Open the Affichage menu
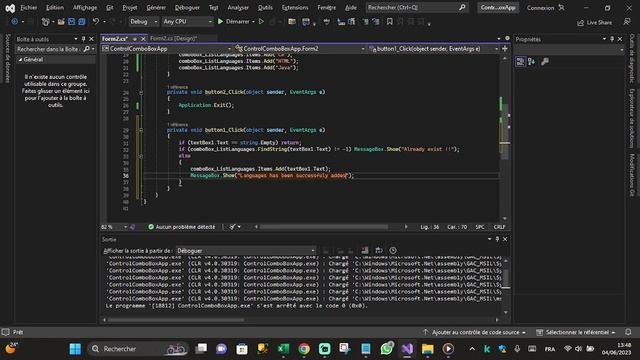Viewport: 640px width, 360px height. pyautogui.click(x=85, y=8)
